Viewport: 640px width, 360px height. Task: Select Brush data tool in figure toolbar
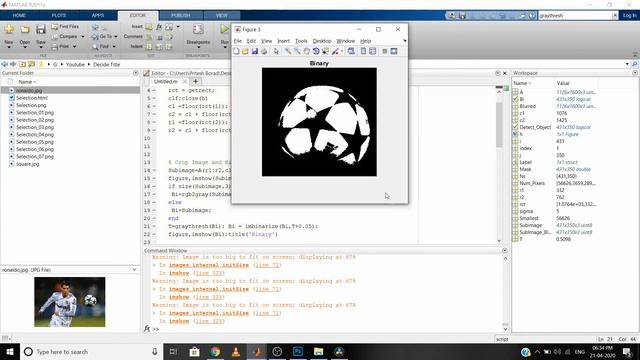point(335,51)
